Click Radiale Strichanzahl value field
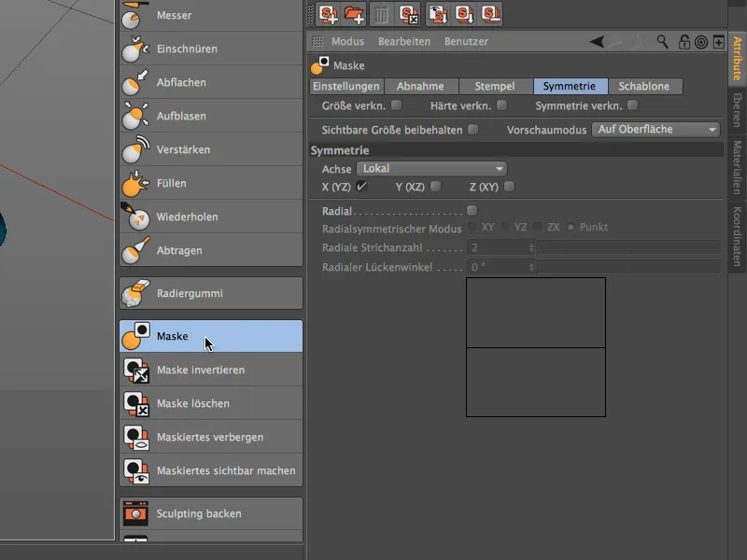This screenshot has height=560, width=747. tap(498, 247)
